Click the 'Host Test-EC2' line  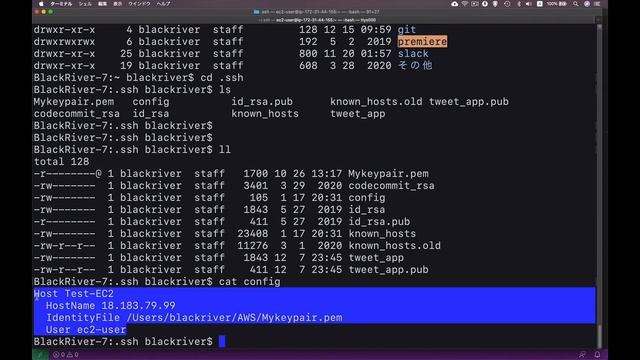[x=74, y=294]
